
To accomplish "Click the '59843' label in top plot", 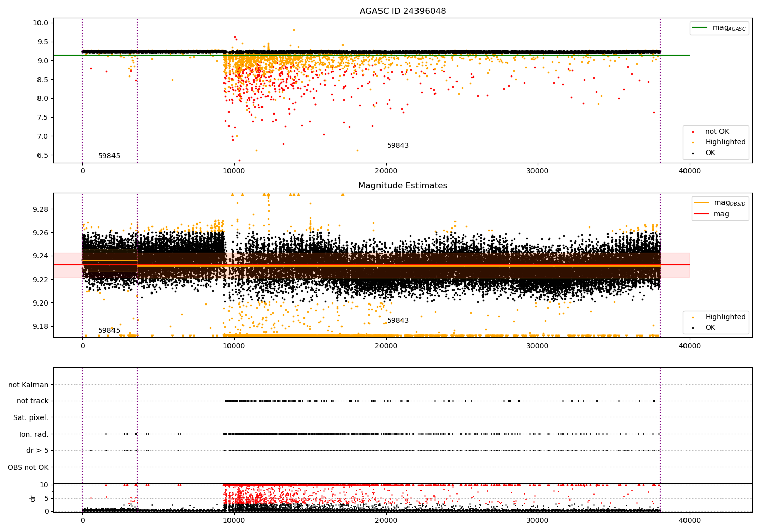I will (398, 146).
